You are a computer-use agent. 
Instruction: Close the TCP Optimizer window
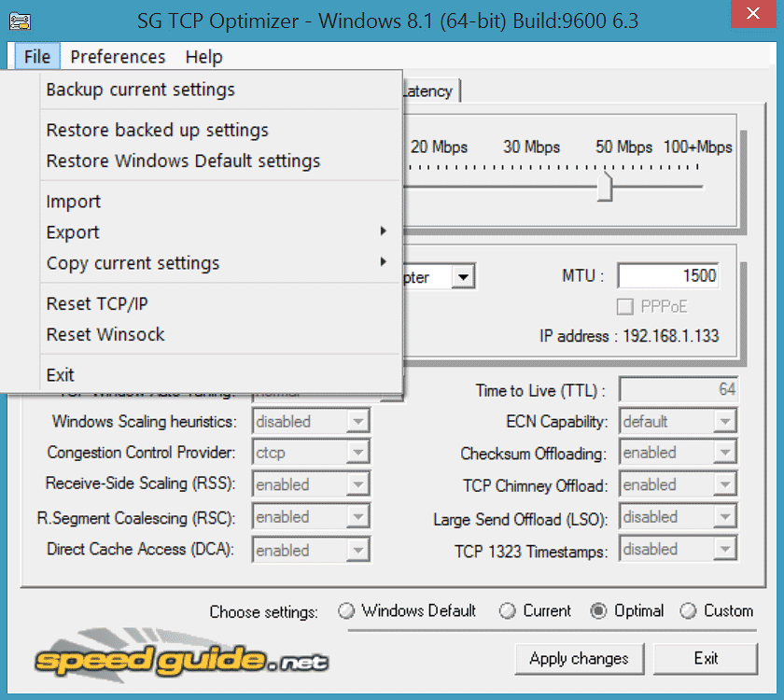753,13
